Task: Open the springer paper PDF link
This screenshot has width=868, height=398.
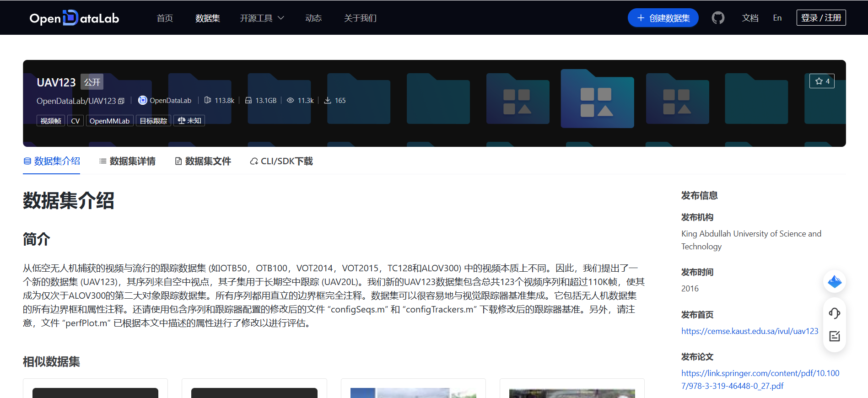Action: [760, 379]
